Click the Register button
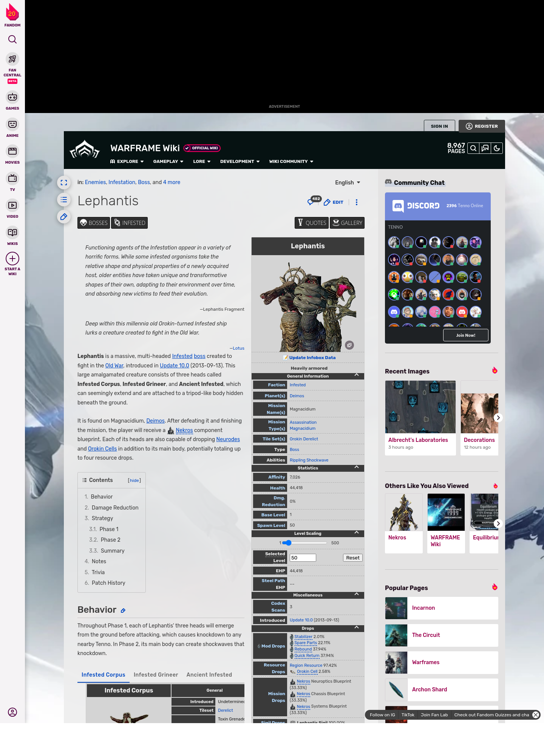Image resolution: width=544 pixels, height=756 pixels. pyautogui.click(x=482, y=126)
